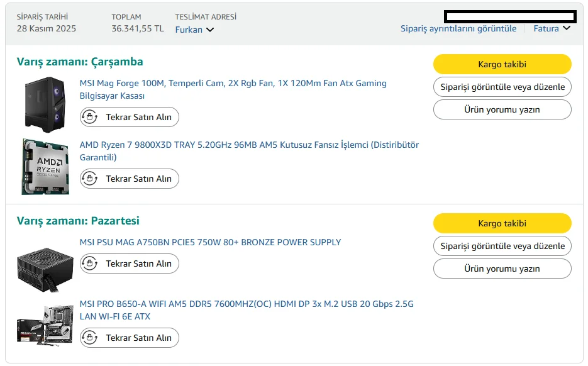Expand the Fatura invoice dropdown
The width and height of the screenshot is (588, 366).
[552, 28]
